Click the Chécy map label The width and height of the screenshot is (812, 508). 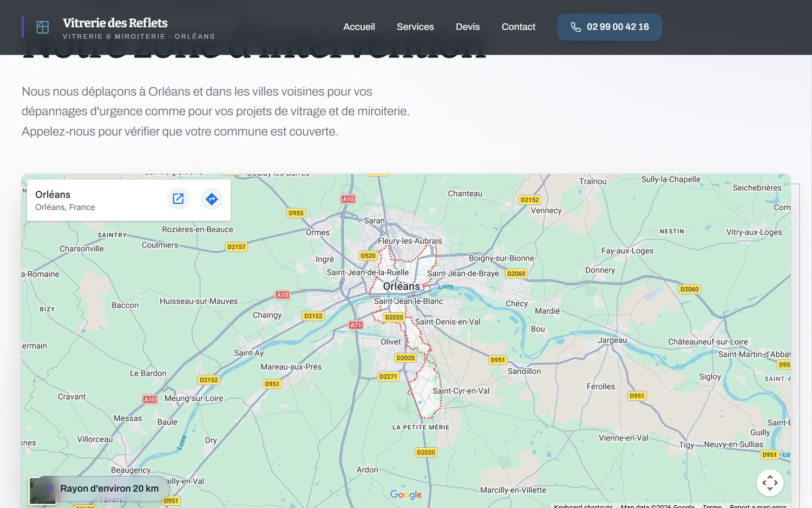pos(516,304)
